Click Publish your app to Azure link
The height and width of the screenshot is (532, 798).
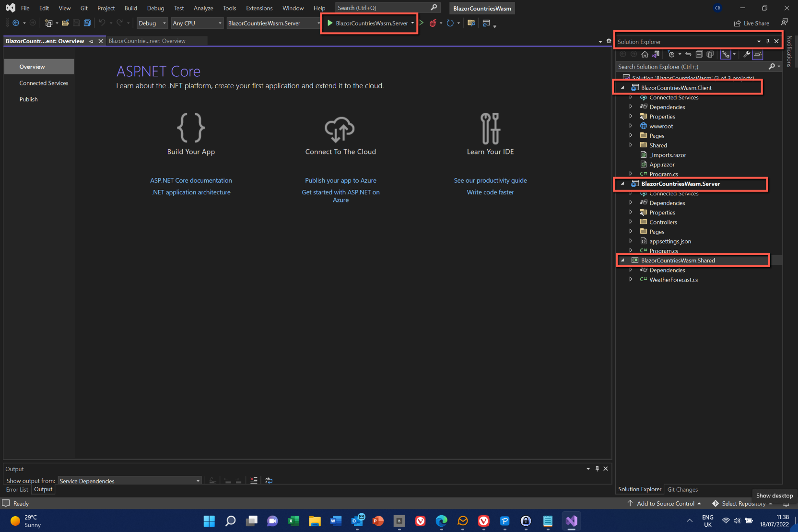340,180
